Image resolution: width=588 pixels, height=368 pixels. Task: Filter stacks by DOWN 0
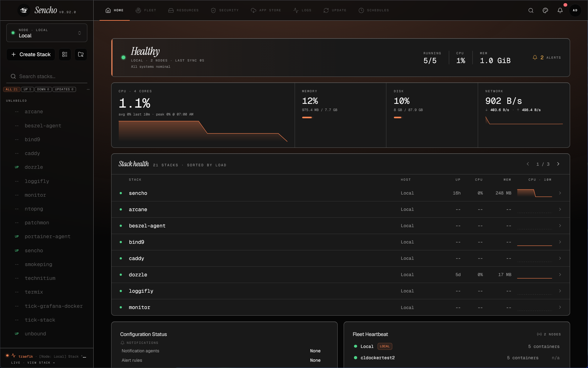(x=43, y=89)
